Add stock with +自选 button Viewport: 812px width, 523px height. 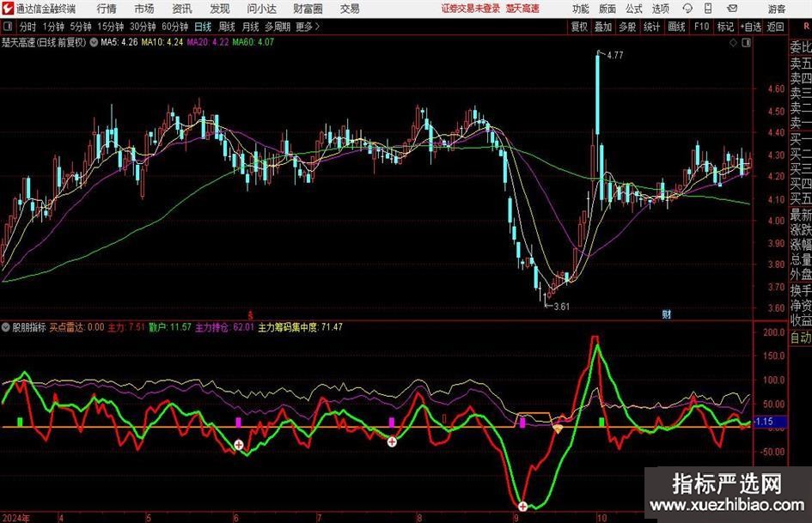[x=750, y=27]
